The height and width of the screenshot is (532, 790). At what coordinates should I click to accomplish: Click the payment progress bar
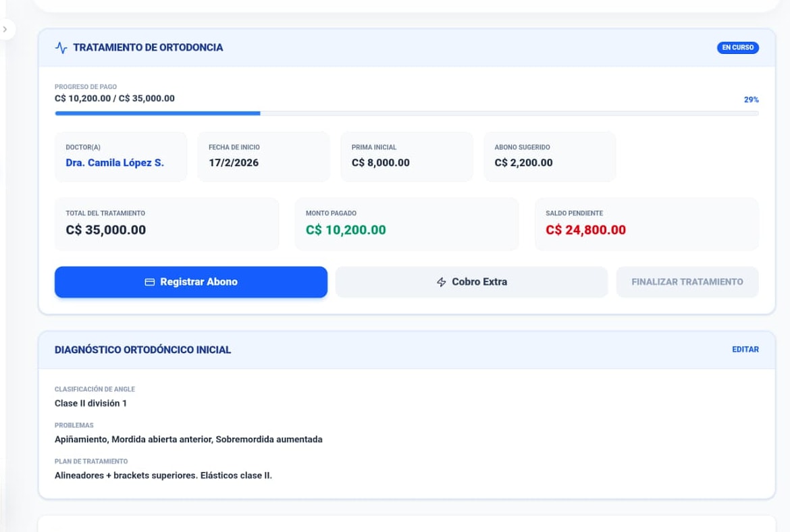click(406, 113)
